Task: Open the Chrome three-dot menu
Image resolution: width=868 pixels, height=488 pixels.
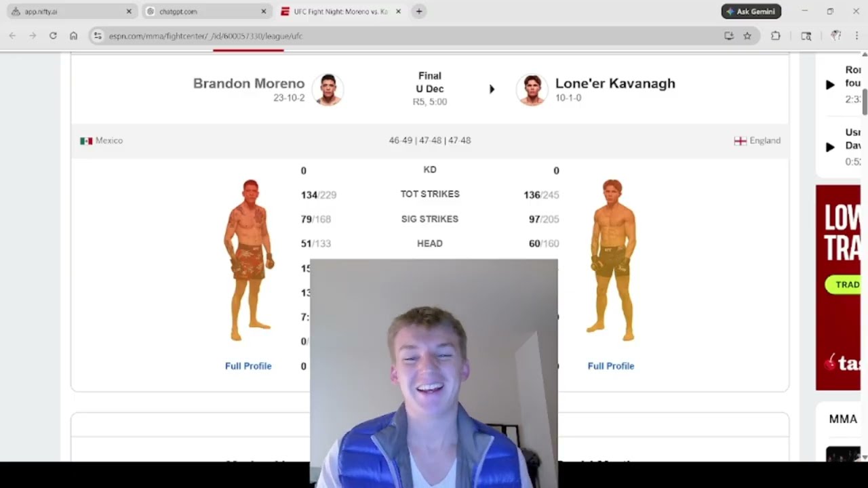Action: [x=856, y=36]
